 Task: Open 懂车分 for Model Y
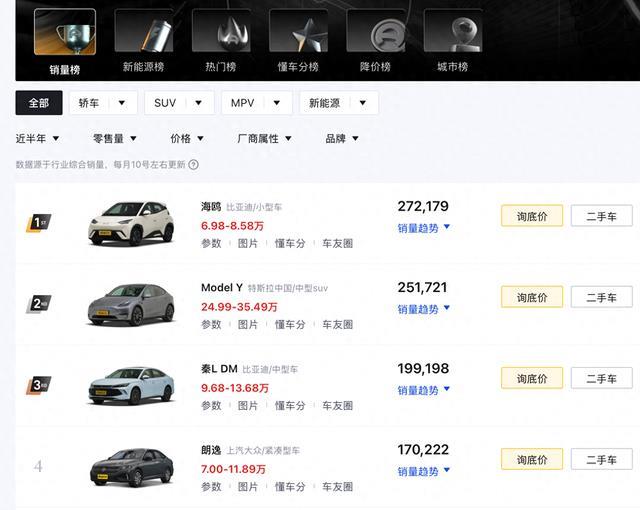290,324
